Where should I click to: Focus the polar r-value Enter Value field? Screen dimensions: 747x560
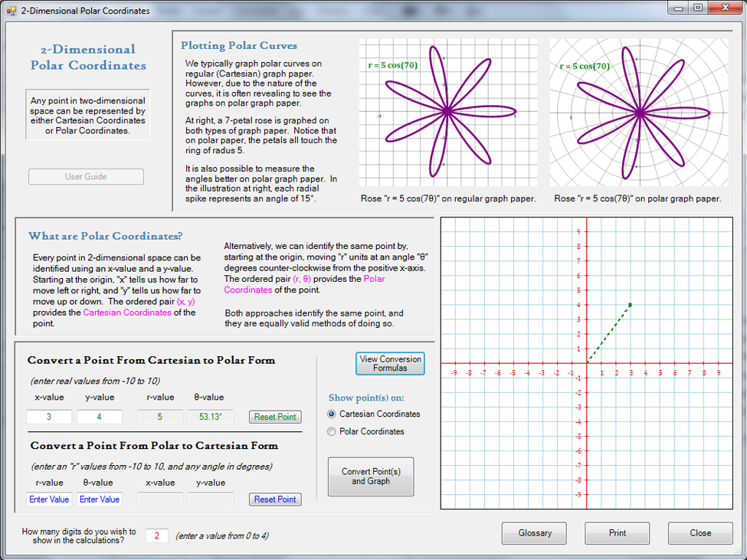pyautogui.click(x=49, y=499)
